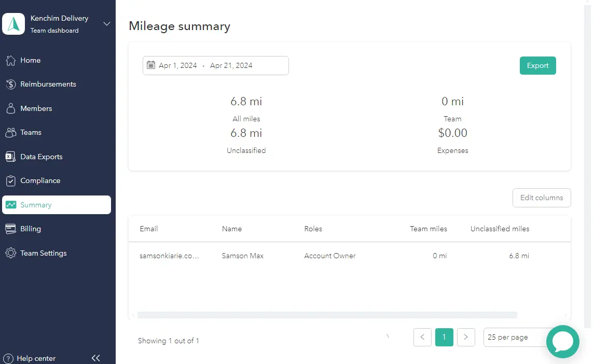This screenshot has height=364, width=594.
Task: Open the chat support widget
Action: 563,341
